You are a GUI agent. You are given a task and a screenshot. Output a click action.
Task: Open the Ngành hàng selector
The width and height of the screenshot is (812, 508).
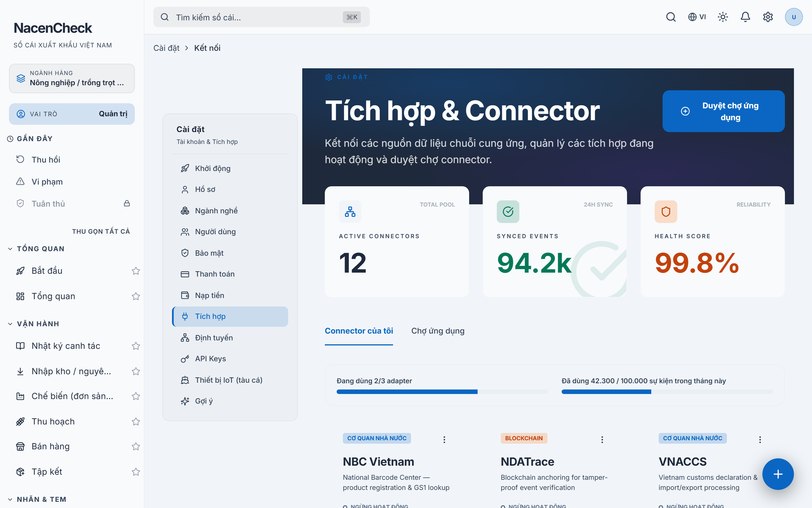pyautogui.click(x=72, y=78)
